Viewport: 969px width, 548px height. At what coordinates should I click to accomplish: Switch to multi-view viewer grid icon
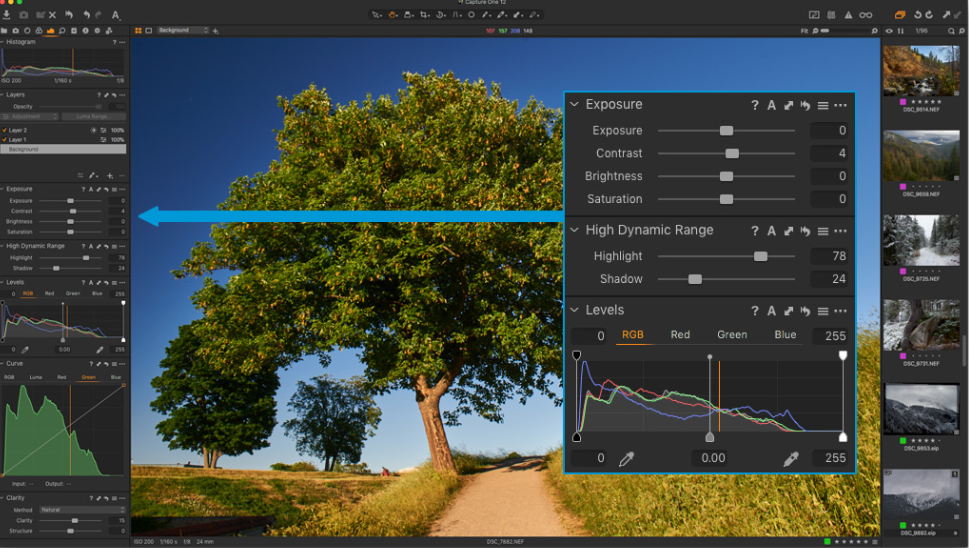(138, 30)
